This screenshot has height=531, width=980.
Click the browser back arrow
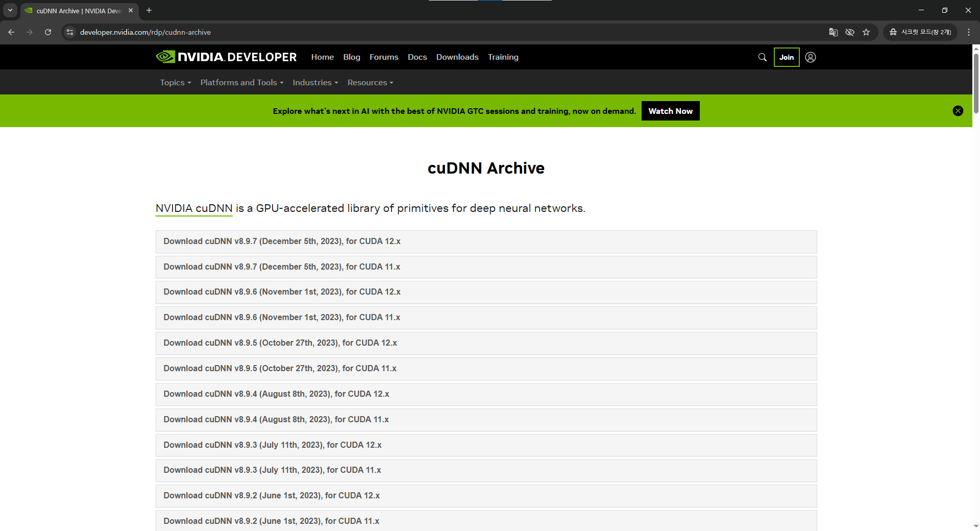pyautogui.click(x=11, y=32)
